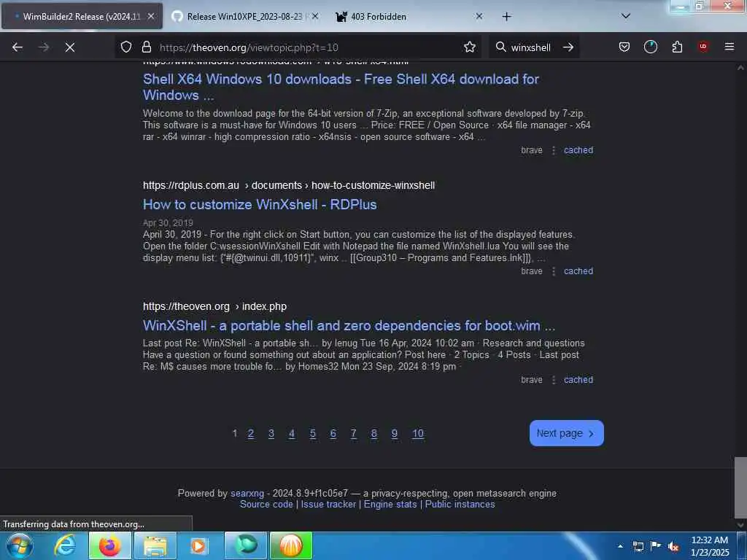Switch to WimBuilder2 Release tab
Image resolution: width=747 pixels, height=560 pixels.
82,17
